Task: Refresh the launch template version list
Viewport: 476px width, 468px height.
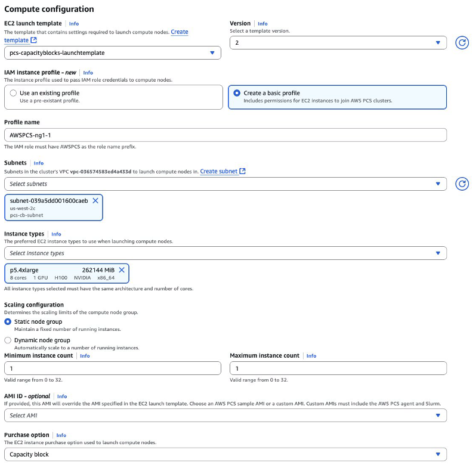Action: [x=462, y=43]
